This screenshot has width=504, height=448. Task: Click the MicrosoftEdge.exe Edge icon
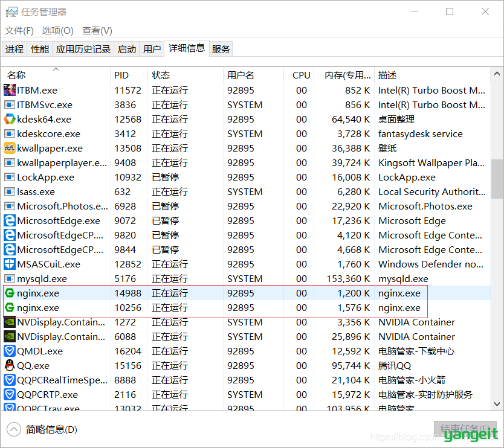point(9,220)
